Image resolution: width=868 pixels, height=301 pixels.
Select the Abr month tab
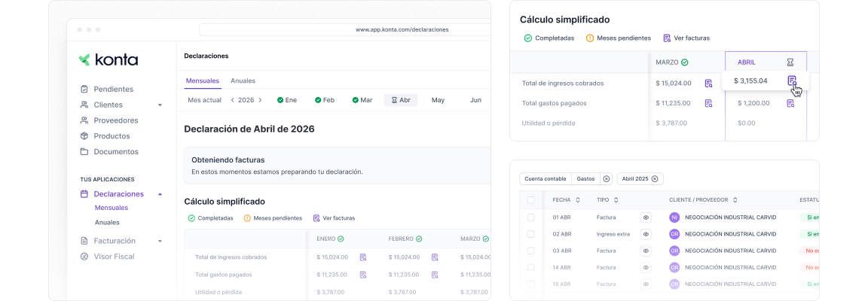401,100
